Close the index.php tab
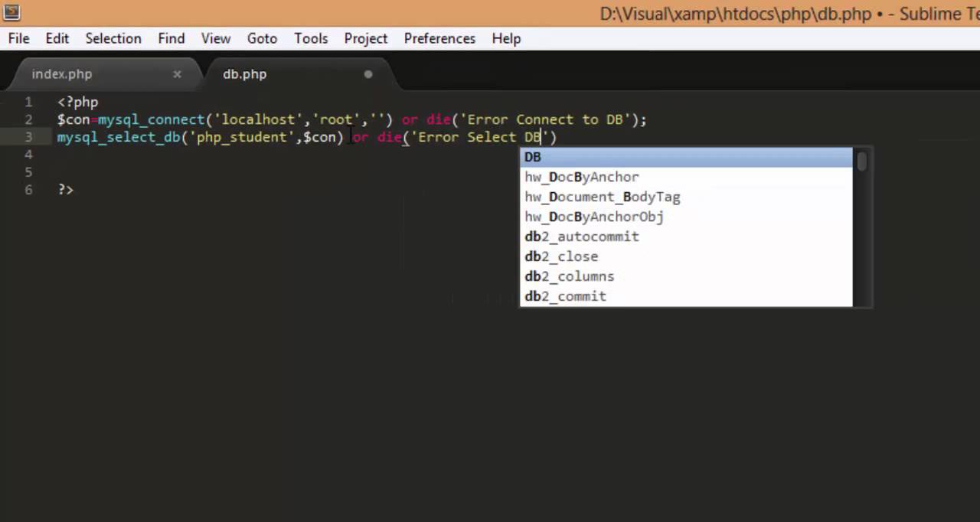 (x=177, y=74)
